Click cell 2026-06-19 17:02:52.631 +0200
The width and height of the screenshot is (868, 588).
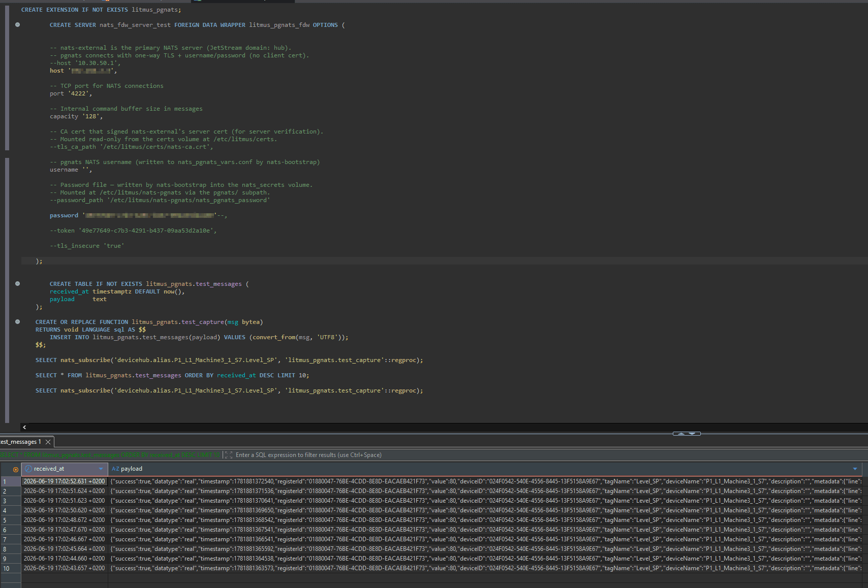tap(65, 481)
